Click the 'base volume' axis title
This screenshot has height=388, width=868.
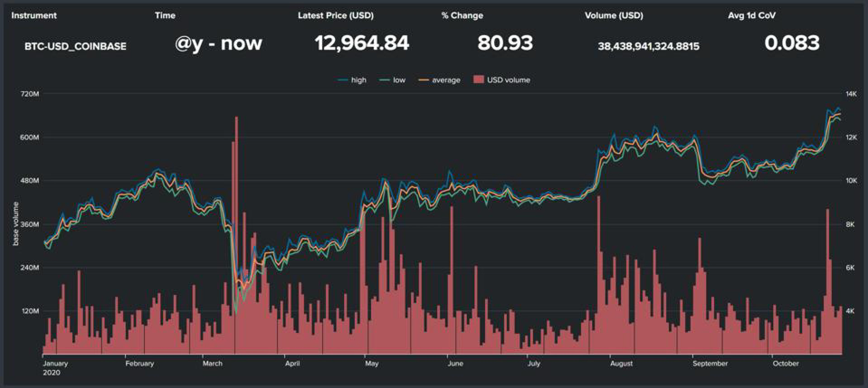click(x=15, y=224)
